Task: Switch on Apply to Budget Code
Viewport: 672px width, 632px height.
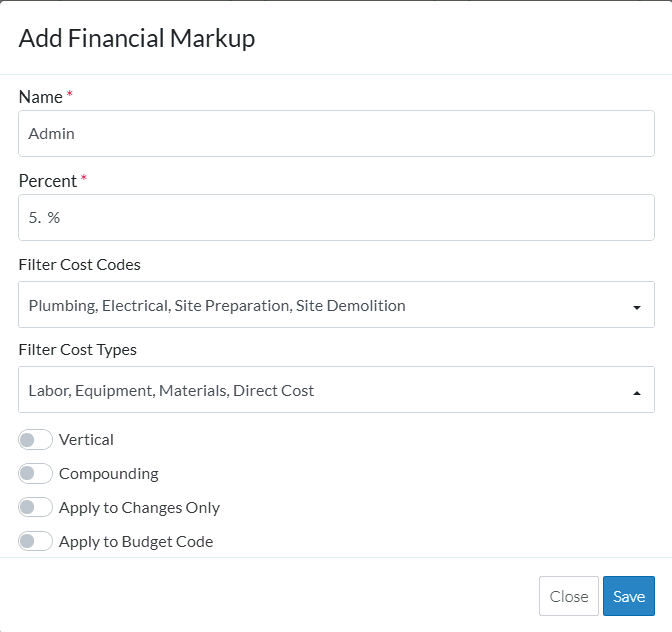Action: tap(35, 542)
